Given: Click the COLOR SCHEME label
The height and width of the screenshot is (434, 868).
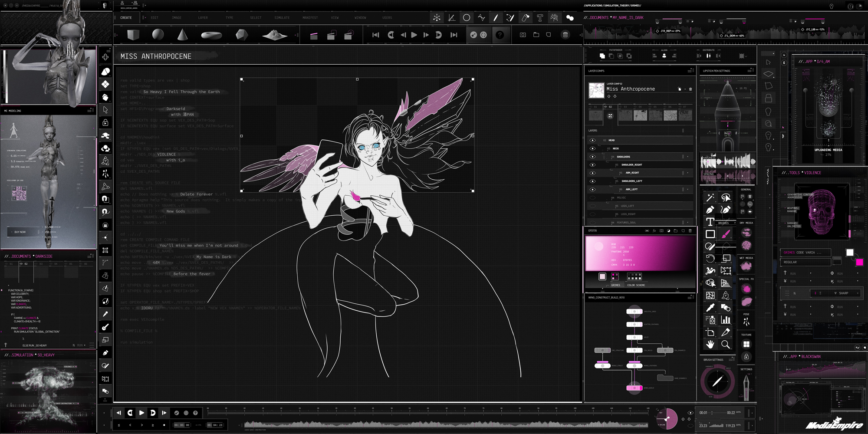Looking at the screenshot, I should coord(636,285).
